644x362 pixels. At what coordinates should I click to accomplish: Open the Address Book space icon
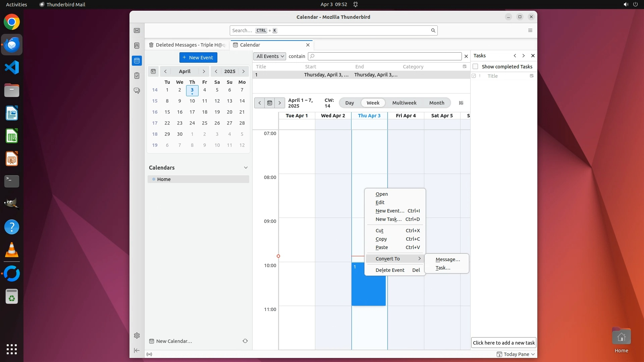pos(137,46)
